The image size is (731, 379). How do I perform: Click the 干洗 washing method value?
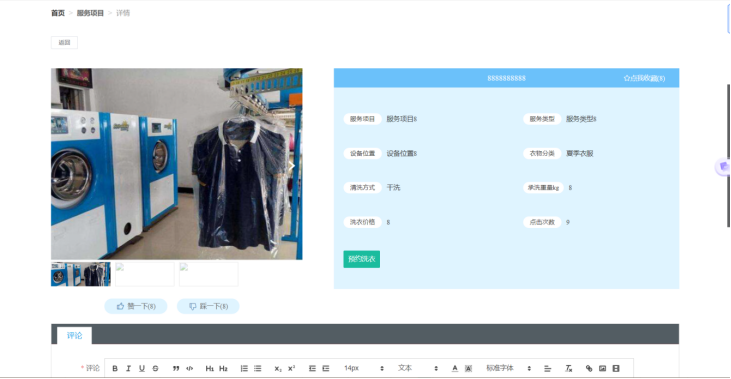coord(393,187)
